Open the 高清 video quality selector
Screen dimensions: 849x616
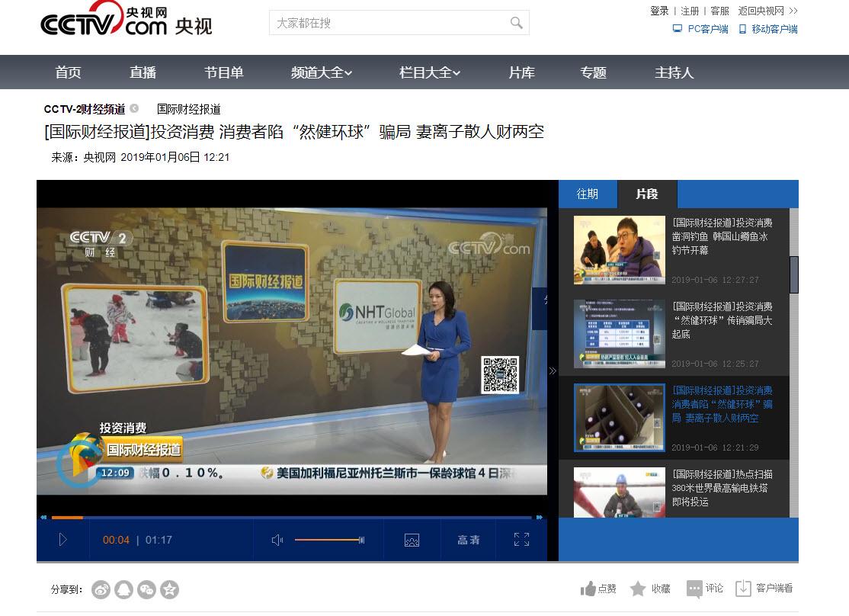[x=469, y=540]
